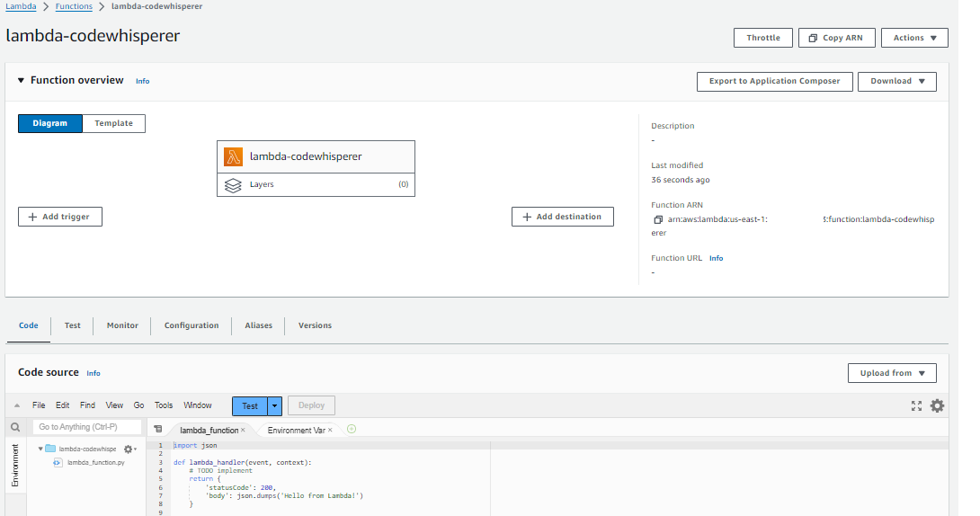Open the Test button dropdown arrow
980x516 pixels.
(x=274, y=406)
